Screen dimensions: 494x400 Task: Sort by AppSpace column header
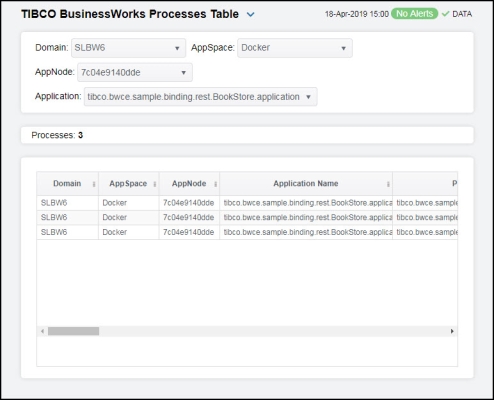coord(128,183)
